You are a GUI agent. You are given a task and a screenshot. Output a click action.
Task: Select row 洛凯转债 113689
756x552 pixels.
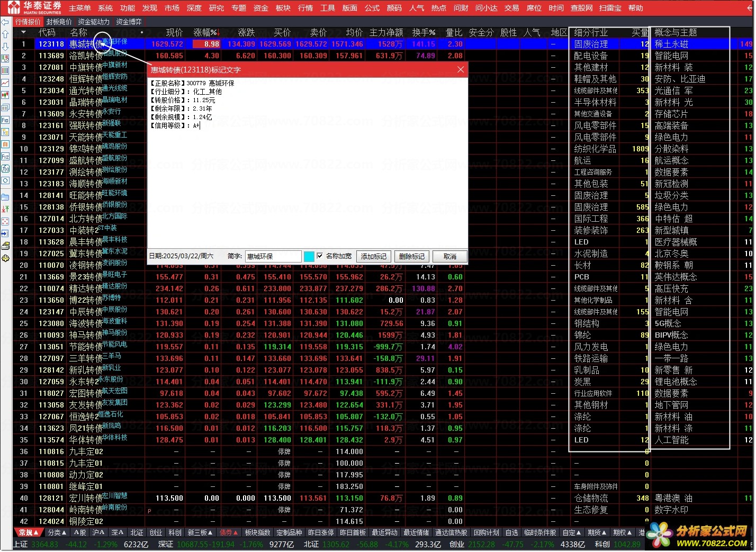pos(383,56)
